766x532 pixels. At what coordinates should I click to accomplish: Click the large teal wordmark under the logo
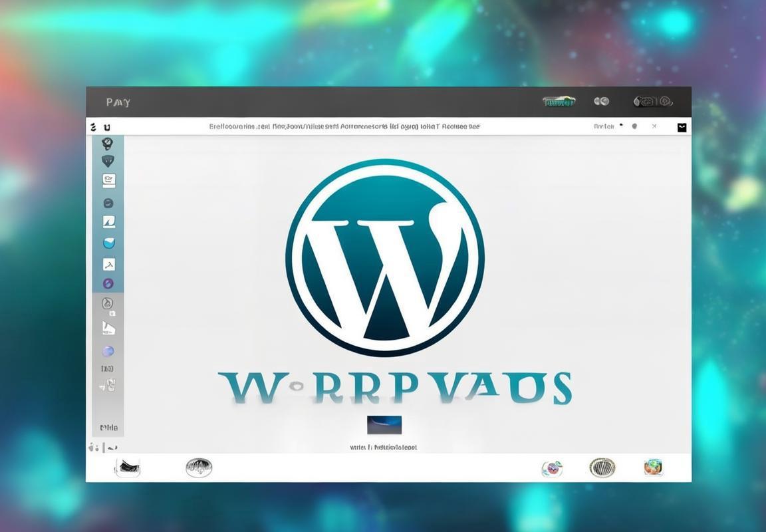click(x=395, y=388)
